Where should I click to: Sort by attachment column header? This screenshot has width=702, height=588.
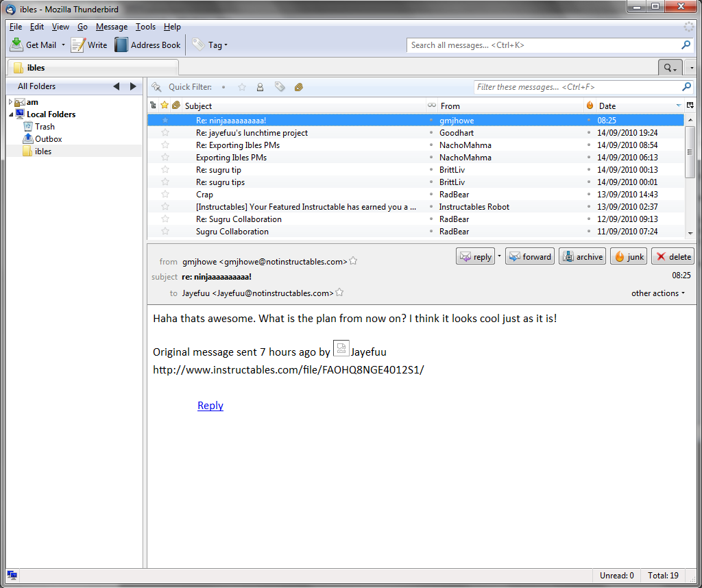click(176, 106)
